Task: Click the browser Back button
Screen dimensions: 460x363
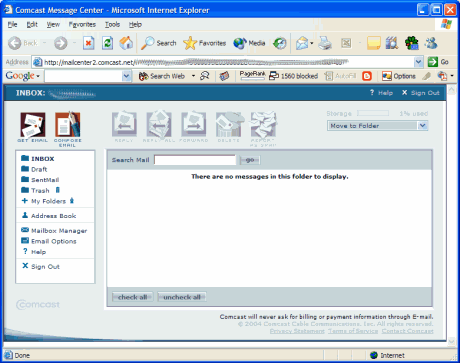Action: coord(23,43)
